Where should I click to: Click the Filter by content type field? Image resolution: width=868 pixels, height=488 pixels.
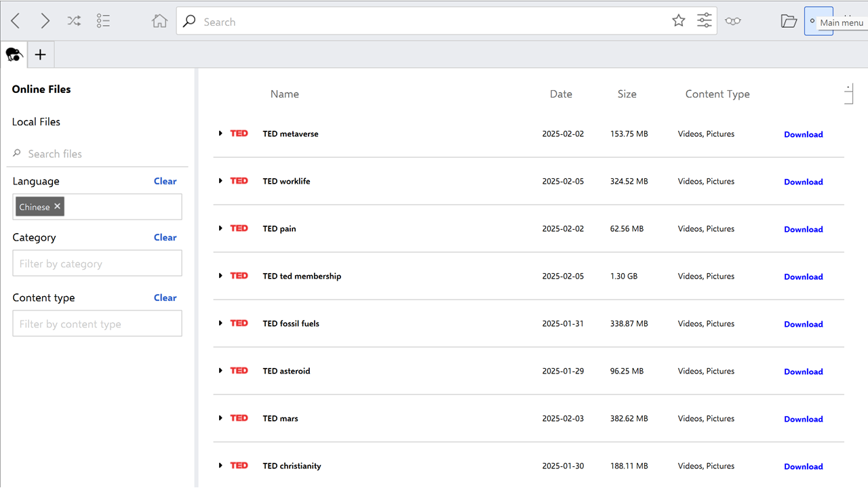click(97, 324)
